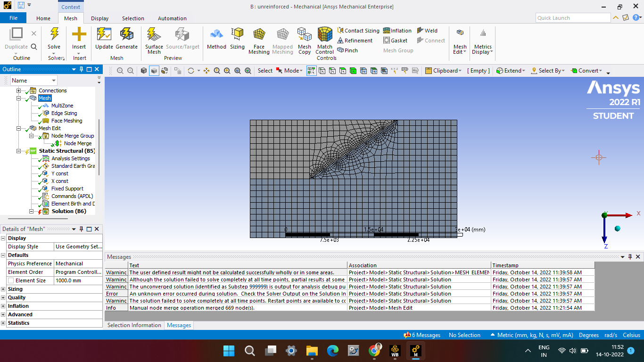Screen dimensions: 644x362
Task: Collapse the Display section in Details
Action: click(x=3, y=239)
